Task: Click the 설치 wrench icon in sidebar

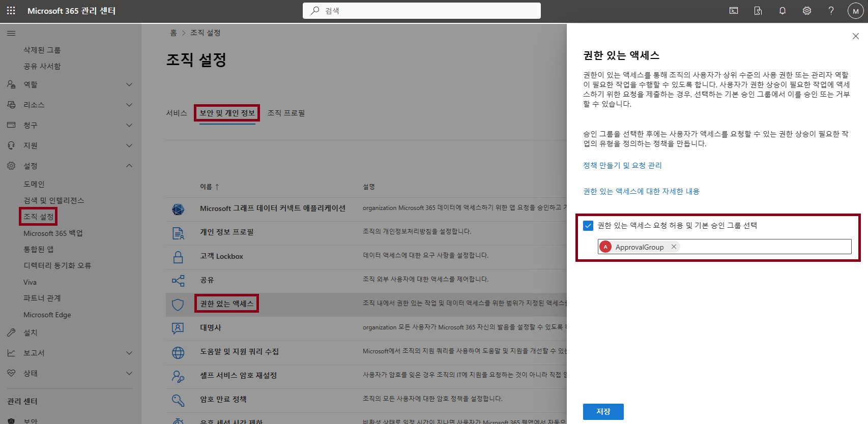Action: coord(11,332)
